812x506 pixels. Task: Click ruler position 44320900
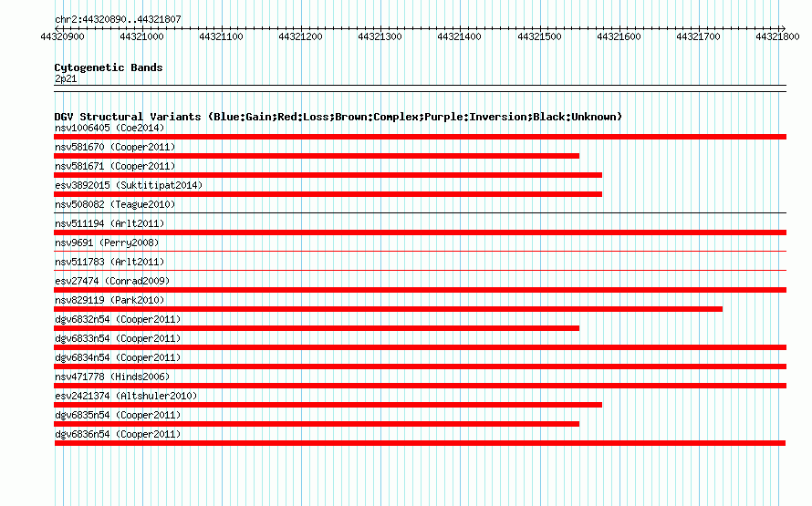coord(62,36)
